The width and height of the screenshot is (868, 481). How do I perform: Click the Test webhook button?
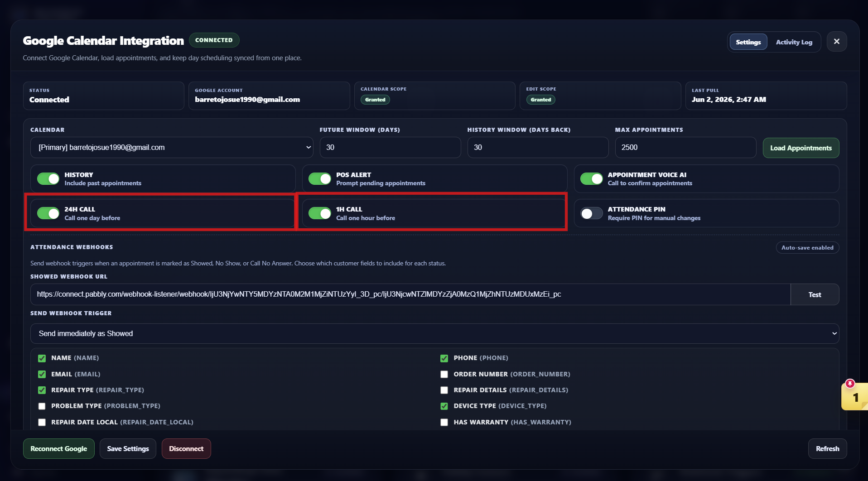coord(815,295)
